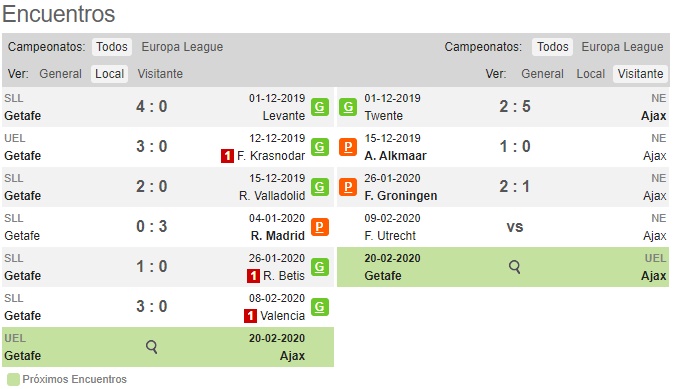
Task: Click orange P badge beside F. Groningen
Action: [348, 187]
